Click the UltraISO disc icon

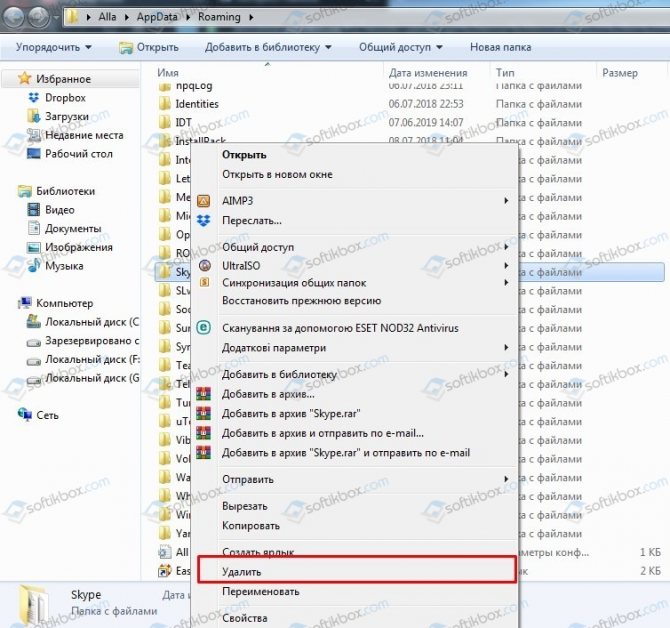tap(205, 265)
